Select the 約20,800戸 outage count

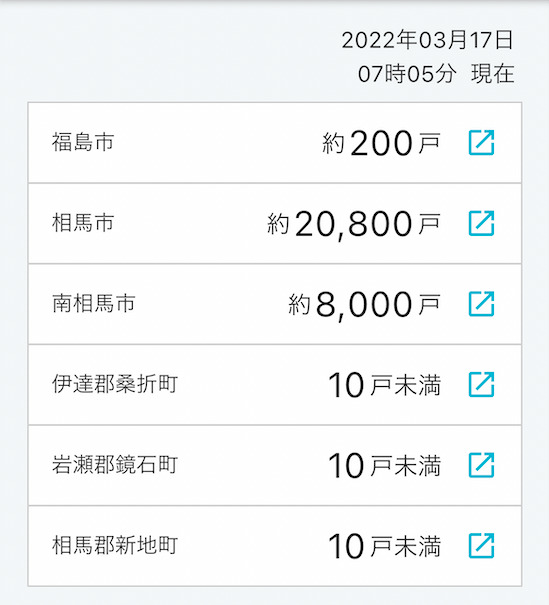click(x=354, y=225)
